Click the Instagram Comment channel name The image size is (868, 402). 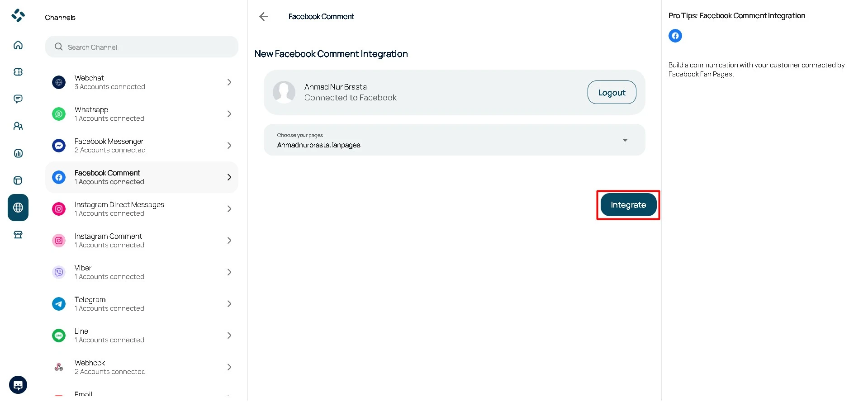[x=108, y=236]
